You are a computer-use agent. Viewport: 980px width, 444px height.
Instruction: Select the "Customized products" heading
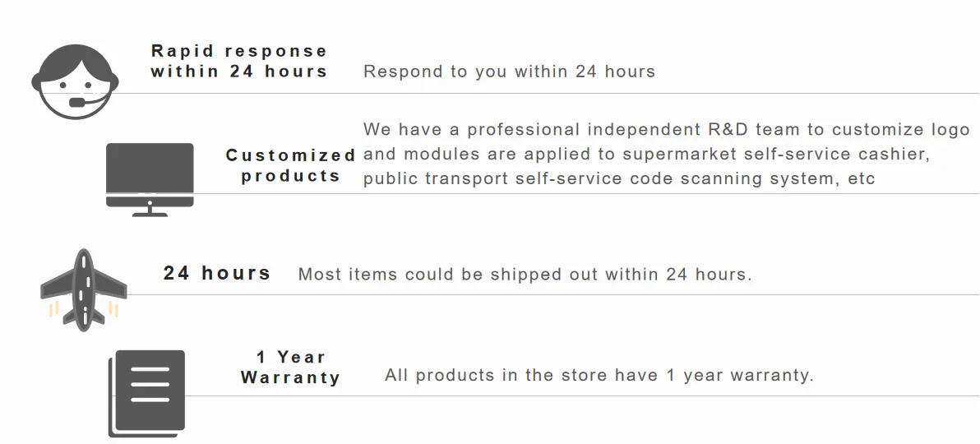(x=290, y=165)
